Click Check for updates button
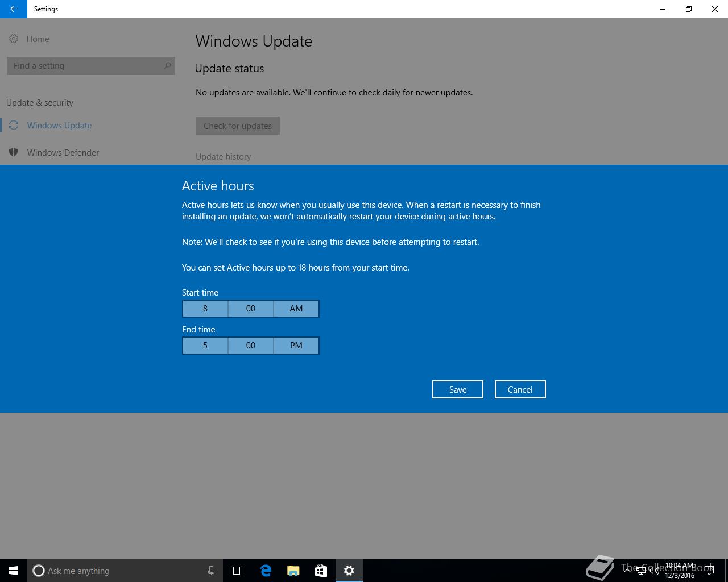Viewport: 728px width, 582px height. point(238,126)
